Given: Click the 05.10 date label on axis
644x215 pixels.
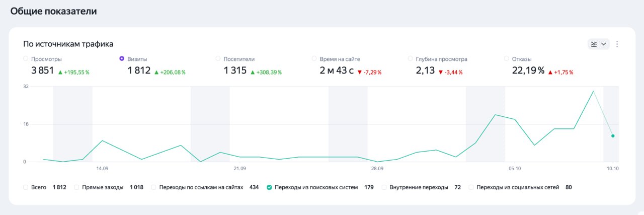Looking at the screenshot, I should pyautogui.click(x=514, y=168).
